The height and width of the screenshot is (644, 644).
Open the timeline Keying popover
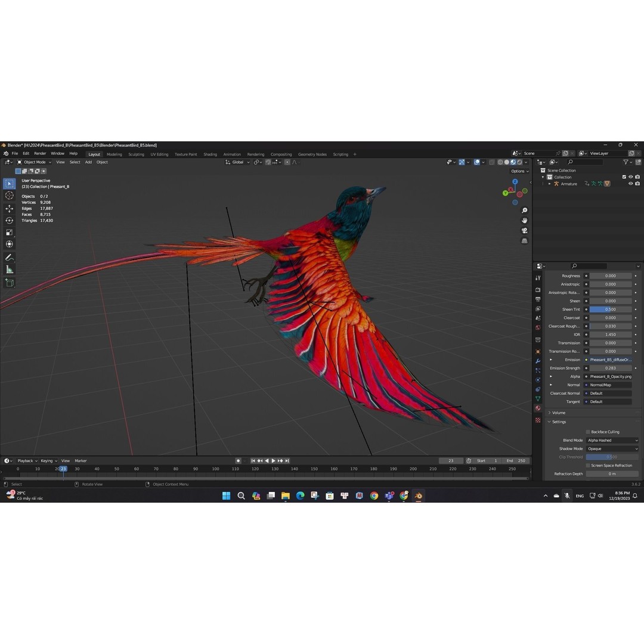click(x=48, y=461)
